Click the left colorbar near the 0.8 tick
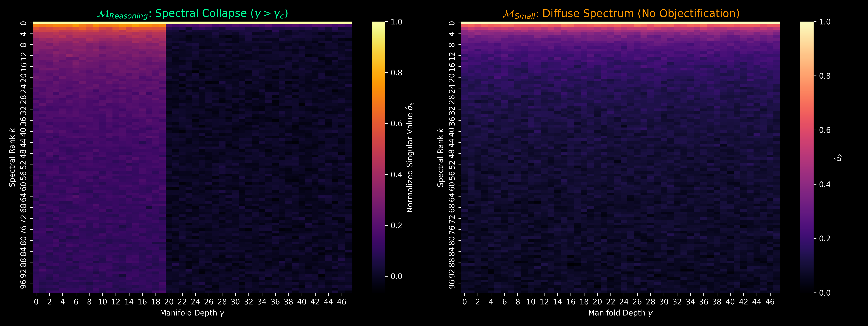Viewport: 868px width, 326px height. pos(378,73)
